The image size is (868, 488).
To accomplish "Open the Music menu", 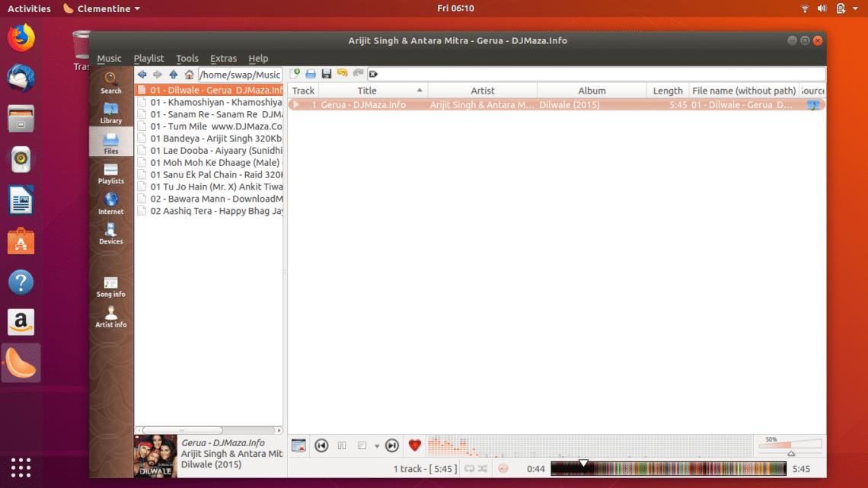I will pyautogui.click(x=109, y=58).
